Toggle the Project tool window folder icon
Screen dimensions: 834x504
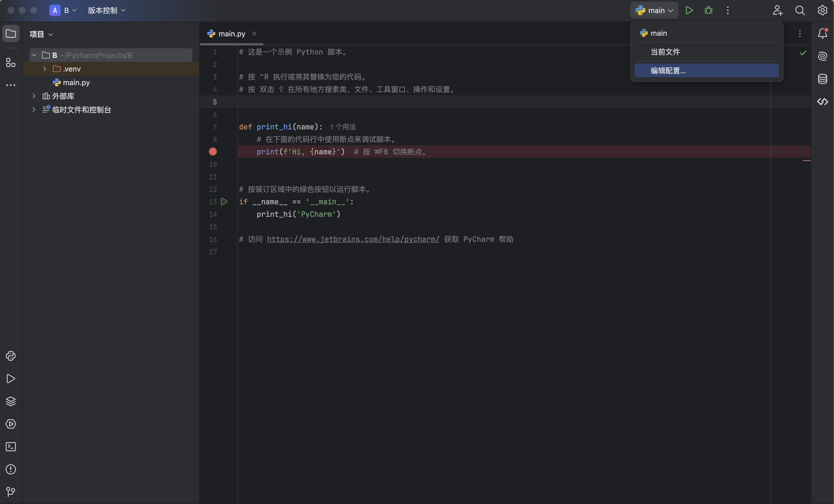(11, 33)
